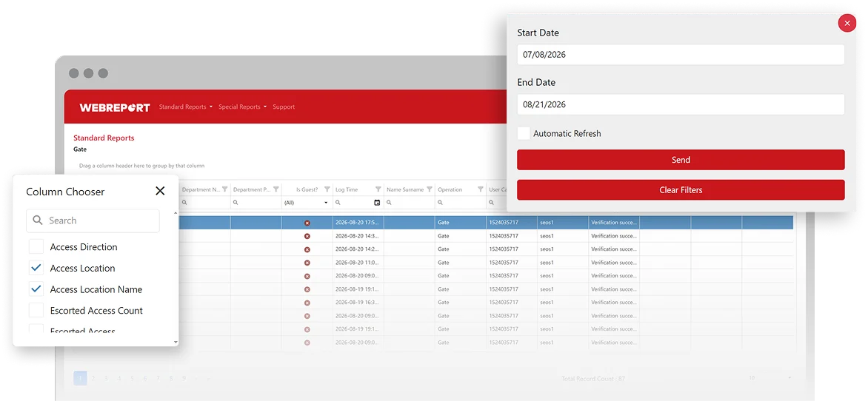Click the magnifier in Log Time filter cell
Screen dimensions: 868x401
[338, 203]
